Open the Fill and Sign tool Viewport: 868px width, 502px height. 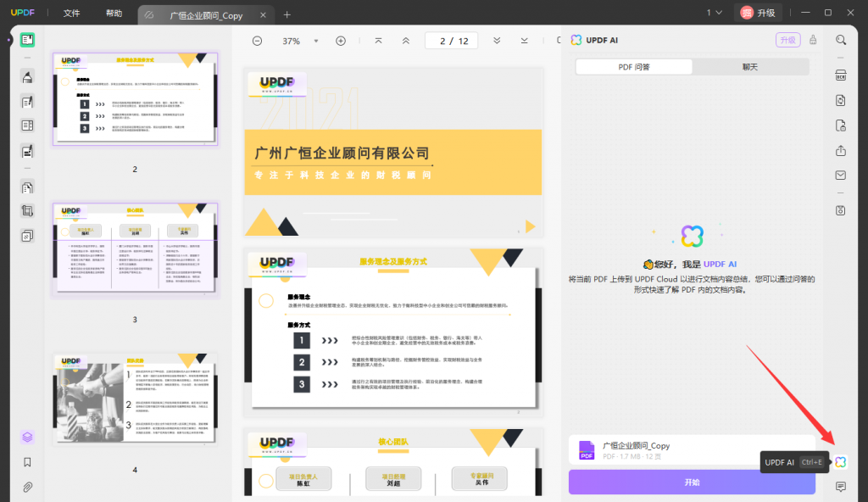click(27, 151)
